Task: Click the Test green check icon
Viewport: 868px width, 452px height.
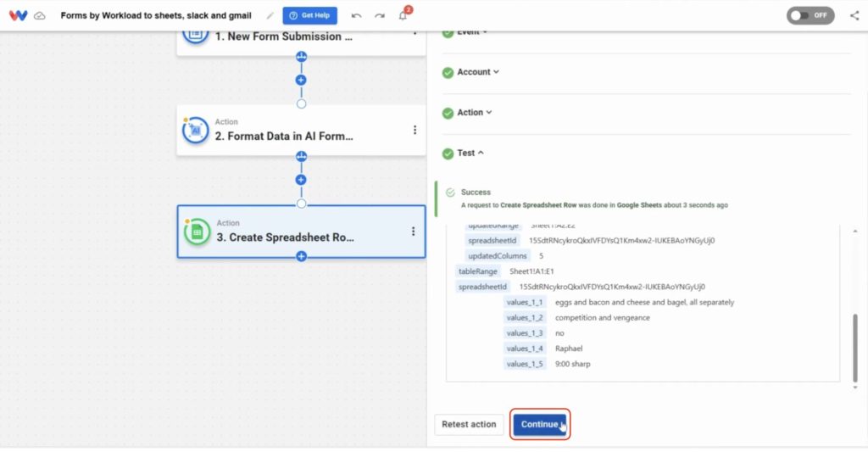Action: (x=448, y=153)
